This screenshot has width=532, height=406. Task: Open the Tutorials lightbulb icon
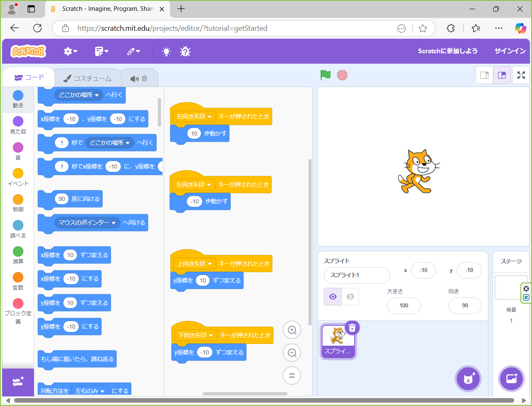(166, 51)
